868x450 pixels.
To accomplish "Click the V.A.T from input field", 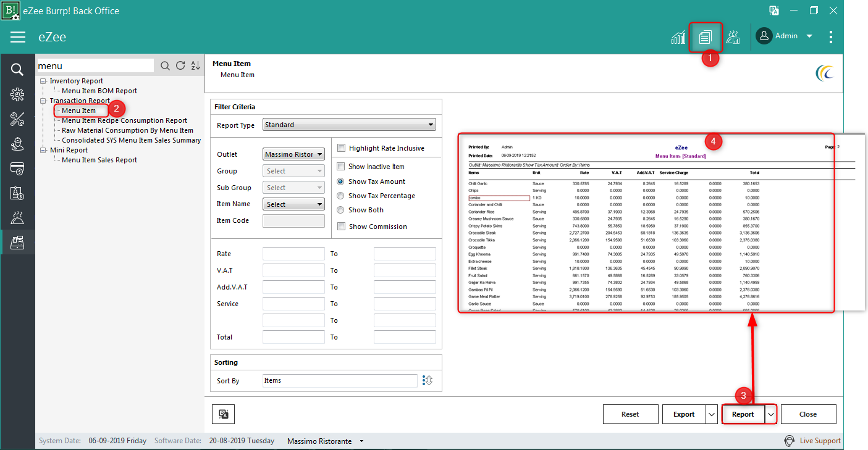I will point(294,270).
